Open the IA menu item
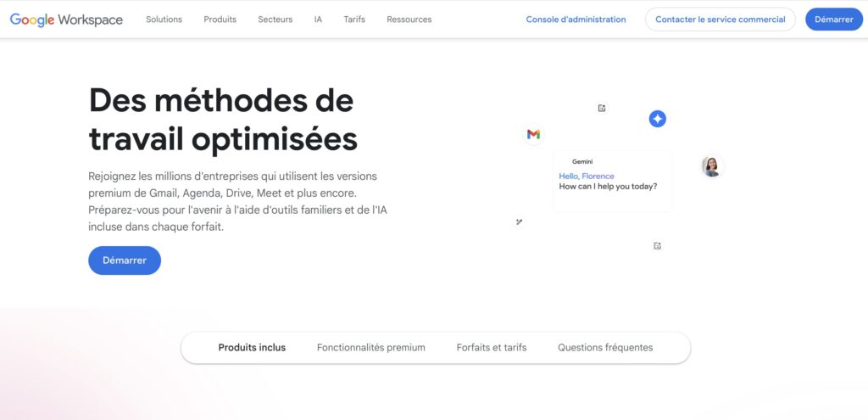The height and width of the screenshot is (420, 868). pyautogui.click(x=318, y=20)
